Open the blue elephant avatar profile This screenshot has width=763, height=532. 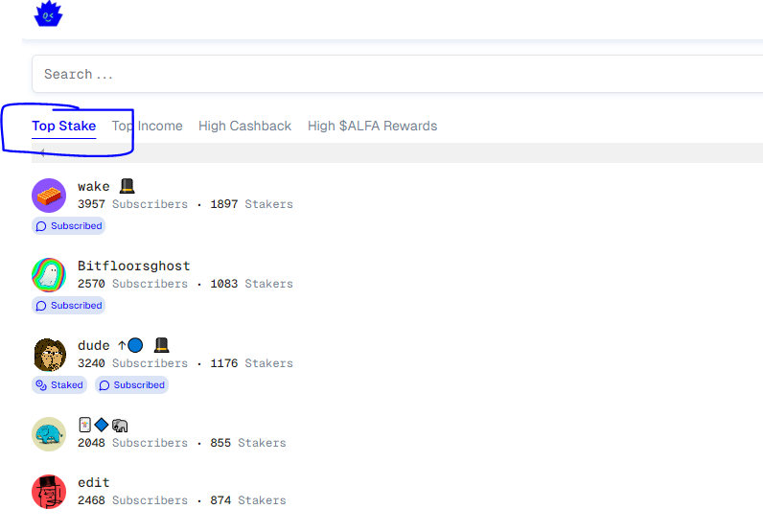pyautogui.click(x=49, y=434)
